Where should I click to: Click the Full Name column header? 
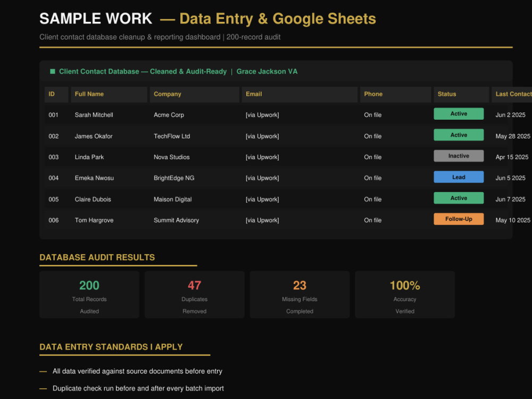pos(109,94)
